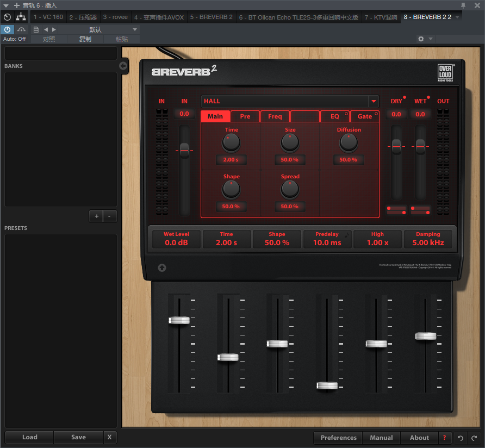Add a bank with the + button

pos(96,216)
